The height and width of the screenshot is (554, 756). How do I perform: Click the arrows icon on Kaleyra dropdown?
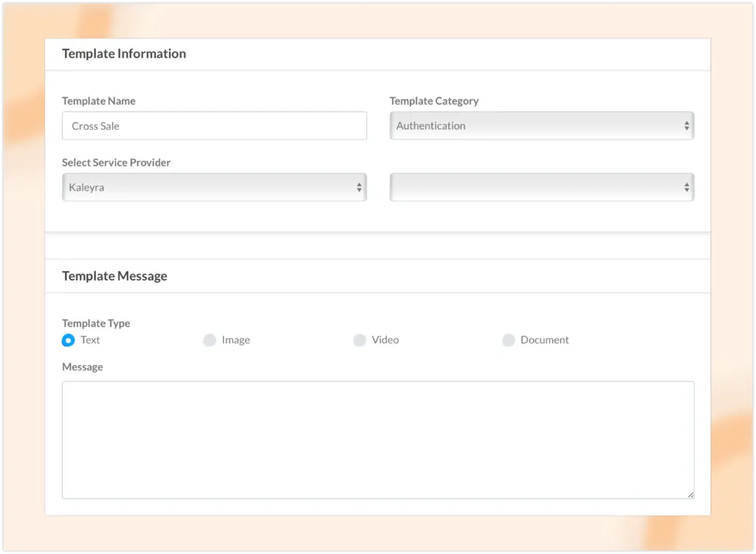pyautogui.click(x=360, y=187)
